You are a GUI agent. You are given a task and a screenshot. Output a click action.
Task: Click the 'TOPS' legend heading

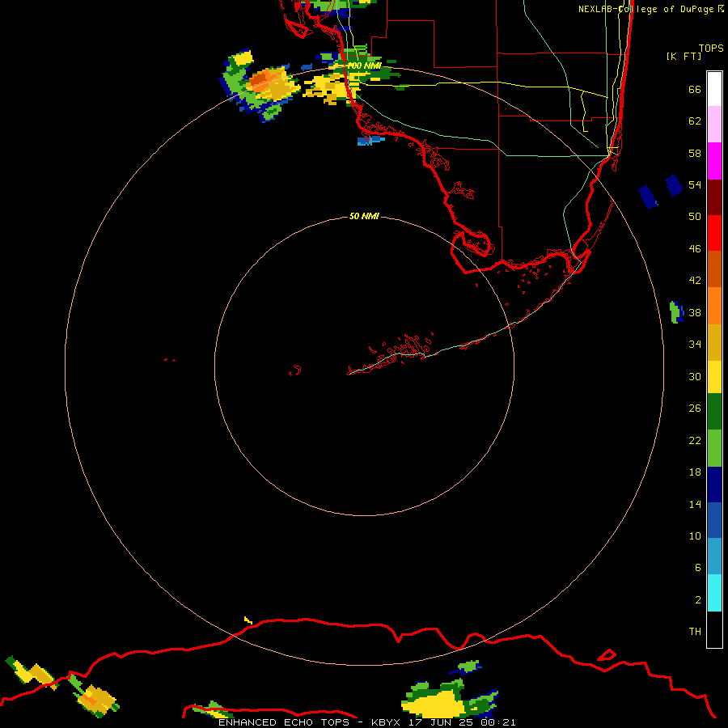pos(711,48)
